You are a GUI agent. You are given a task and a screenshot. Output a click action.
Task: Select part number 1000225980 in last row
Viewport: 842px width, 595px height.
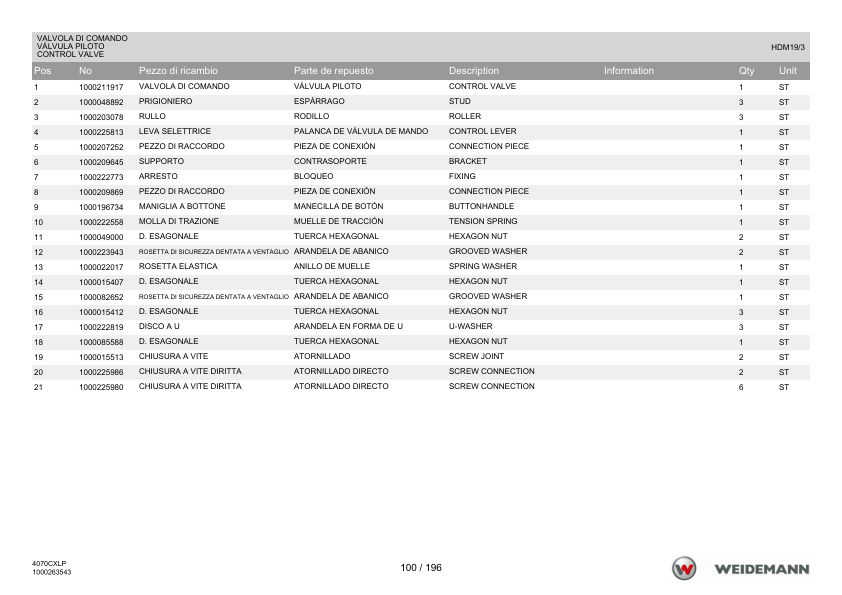tap(101, 387)
